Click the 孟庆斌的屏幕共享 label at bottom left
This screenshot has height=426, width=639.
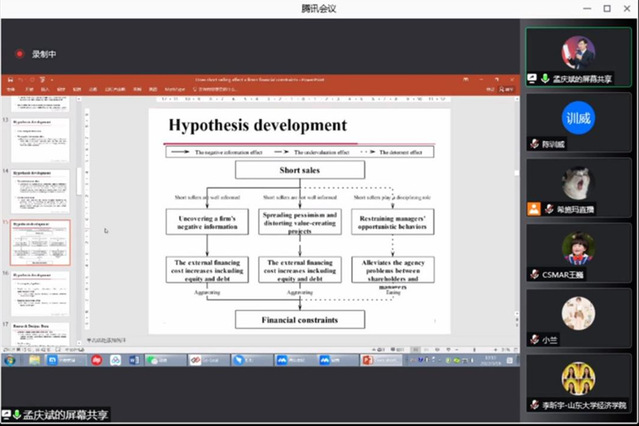[66, 414]
